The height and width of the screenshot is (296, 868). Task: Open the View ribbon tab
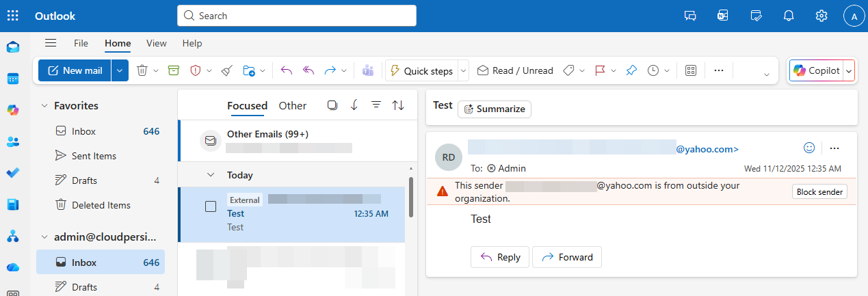pos(156,43)
